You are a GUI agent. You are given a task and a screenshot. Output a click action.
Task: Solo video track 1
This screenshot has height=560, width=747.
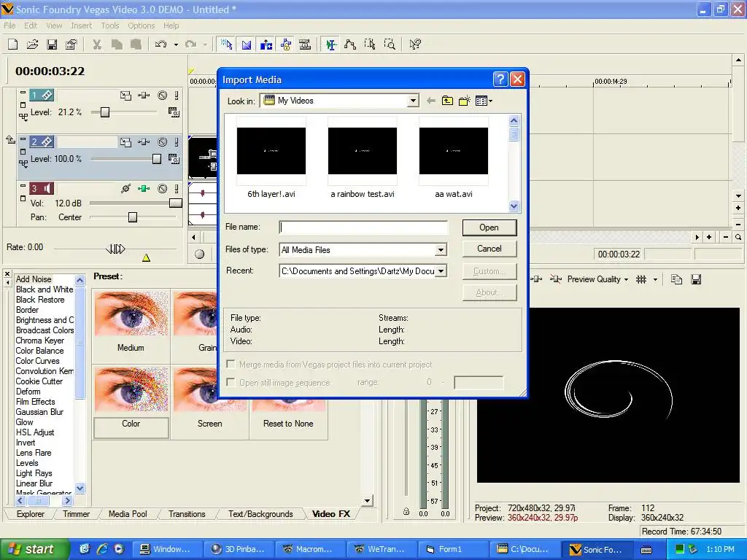177,96
